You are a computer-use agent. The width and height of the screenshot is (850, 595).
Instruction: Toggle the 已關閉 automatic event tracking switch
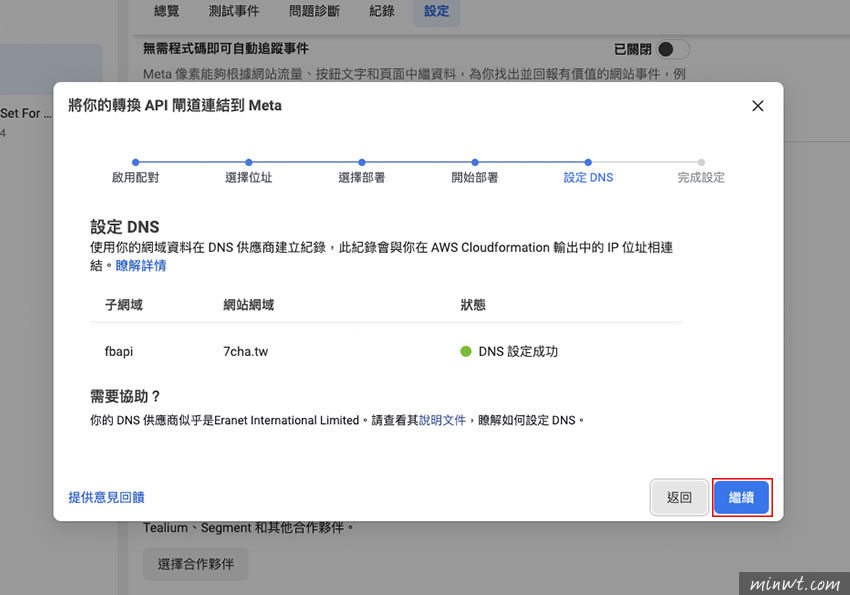(x=673, y=49)
